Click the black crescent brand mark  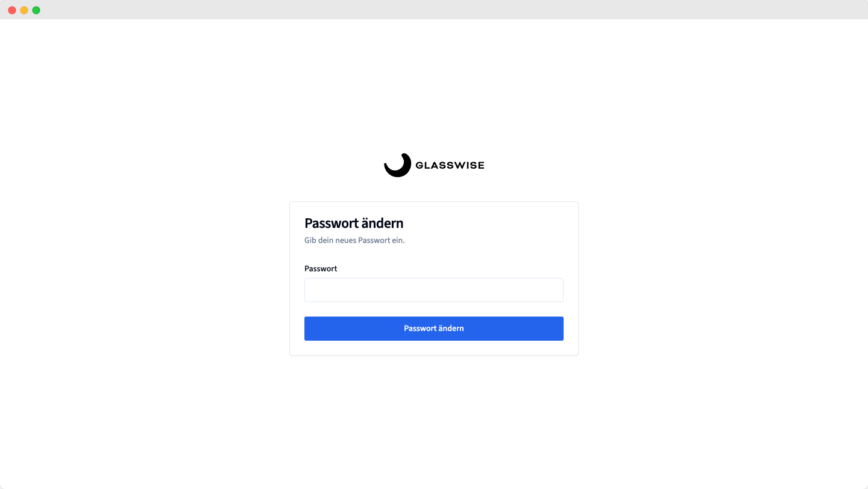397,165
